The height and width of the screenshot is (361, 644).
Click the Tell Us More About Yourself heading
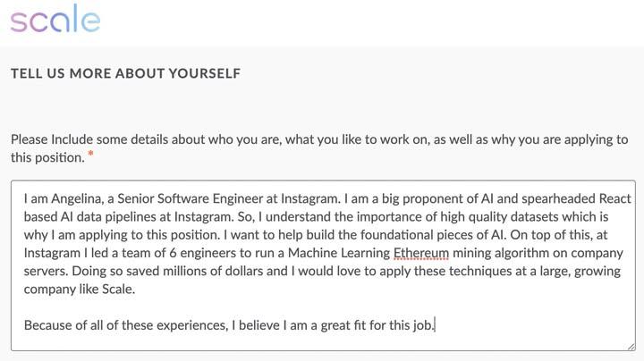125,73
